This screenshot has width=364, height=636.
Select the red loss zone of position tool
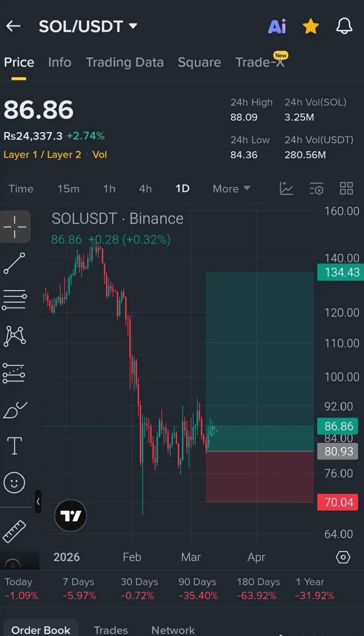[260, 477]
